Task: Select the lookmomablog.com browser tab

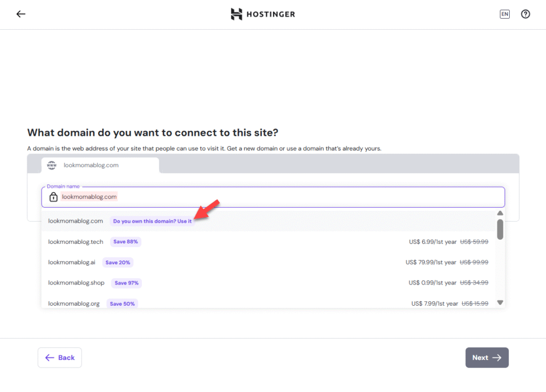Action: 100,165
